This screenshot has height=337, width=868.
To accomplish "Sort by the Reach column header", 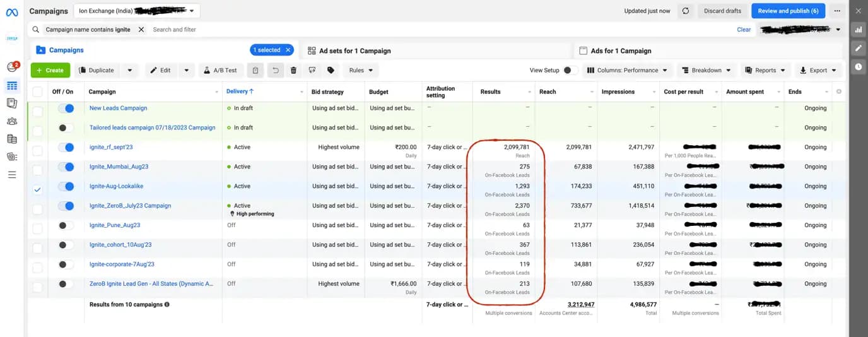I will (548, 92).
